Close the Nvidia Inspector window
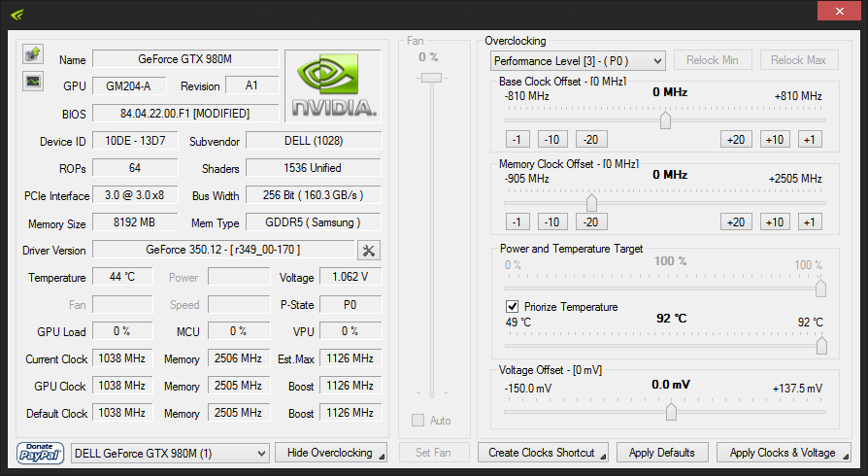Viewport: 868px width, 476px height. (x=839, y=11)
